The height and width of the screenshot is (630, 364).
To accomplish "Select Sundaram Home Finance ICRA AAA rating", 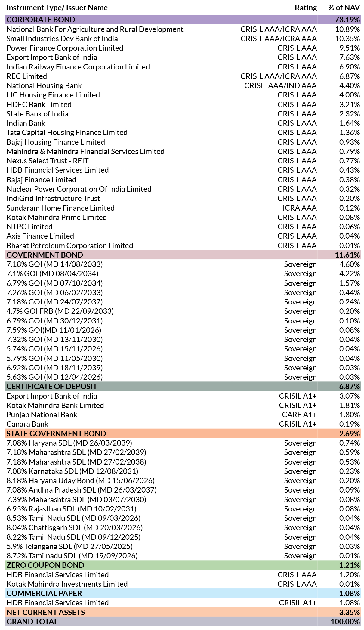I will coord(300,208).
